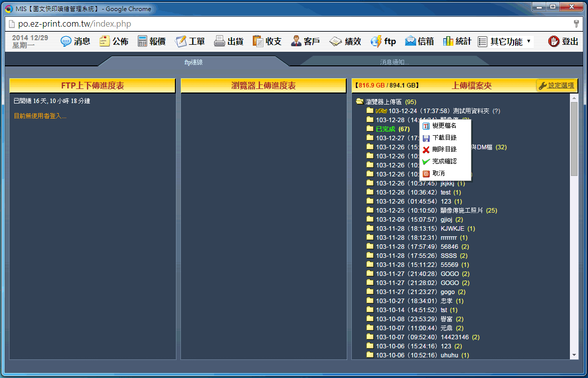Click the 統計 statistics chart icon
This screenshot has width=588, height=378.
(x=448, y=42)
